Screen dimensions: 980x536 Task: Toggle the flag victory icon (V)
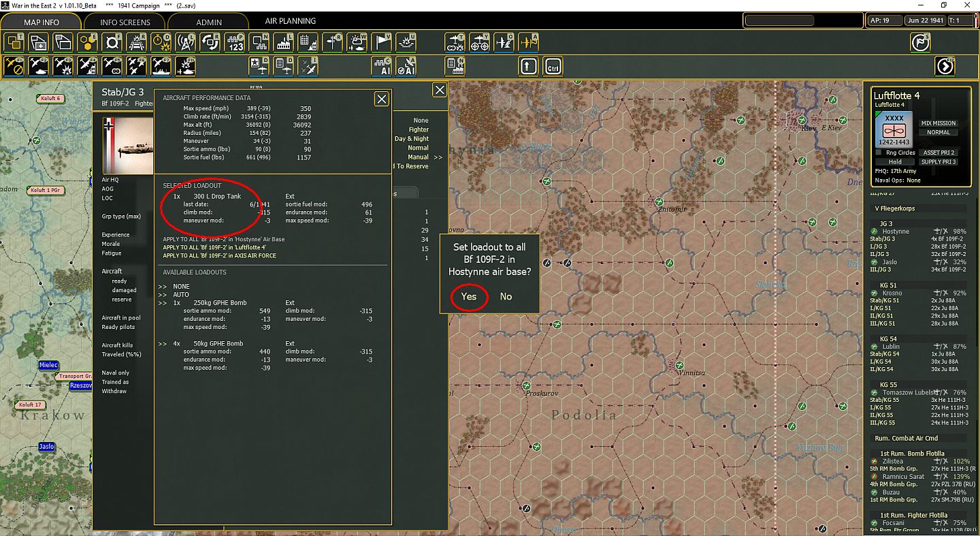[382, 42]
